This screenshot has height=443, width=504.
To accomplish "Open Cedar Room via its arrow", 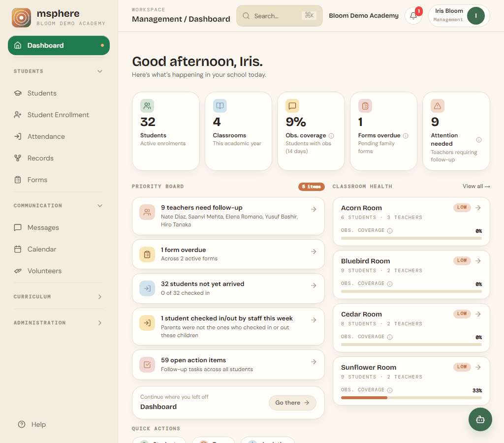I will (x=478, y=314).
